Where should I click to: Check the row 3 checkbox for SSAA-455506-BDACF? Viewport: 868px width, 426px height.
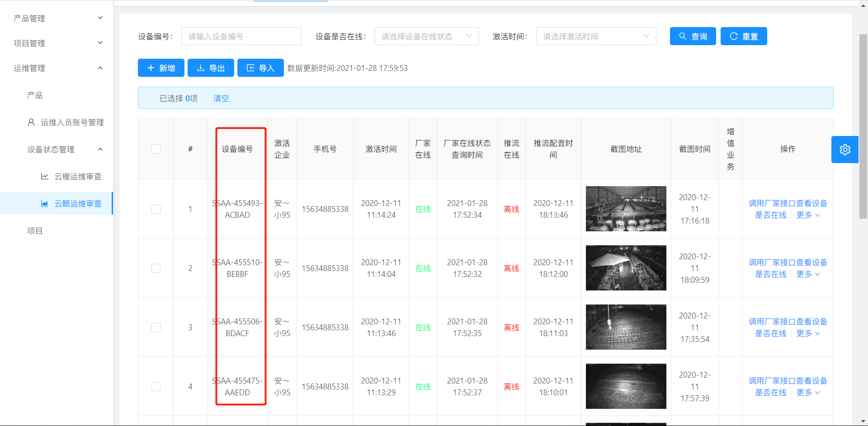pos(156,328)
